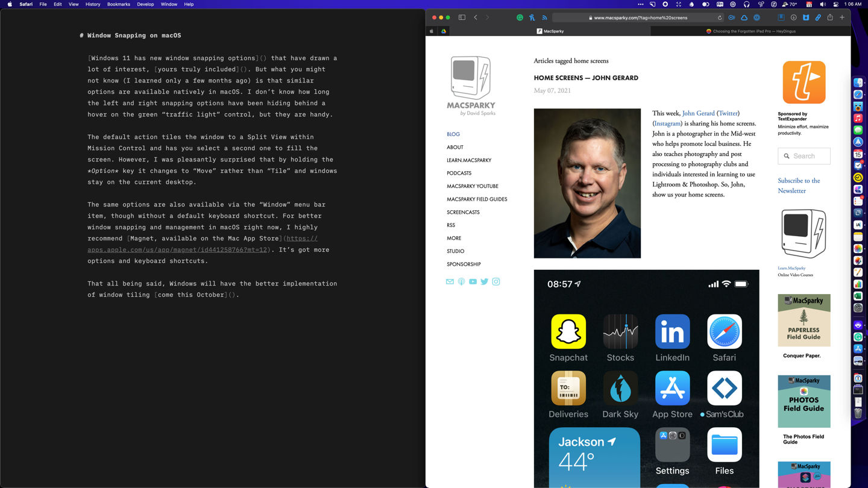The height and width of the screenshot is (488, 868).
Task: Go to LEARN.MACSPARKY link
Action: click(469, 160)
